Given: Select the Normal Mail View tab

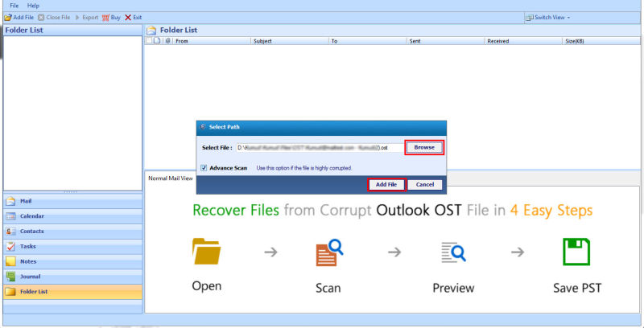Looking at the screenshot, I should [171, 178].
